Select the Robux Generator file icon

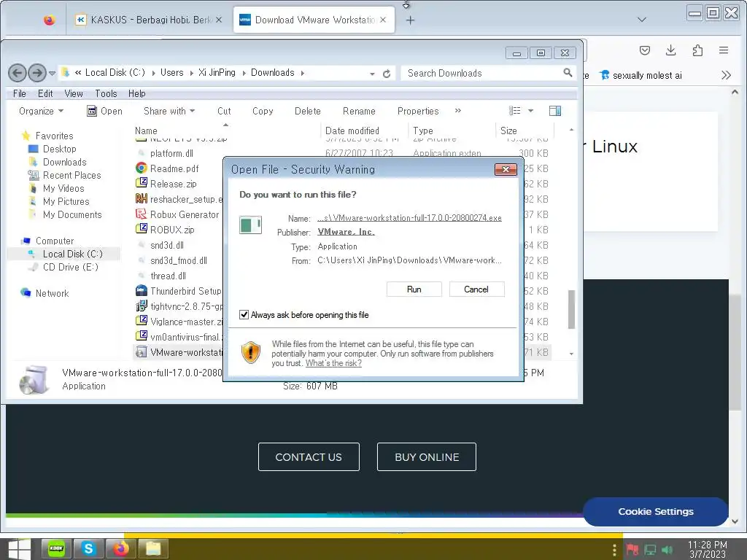(x=141, y=214)
